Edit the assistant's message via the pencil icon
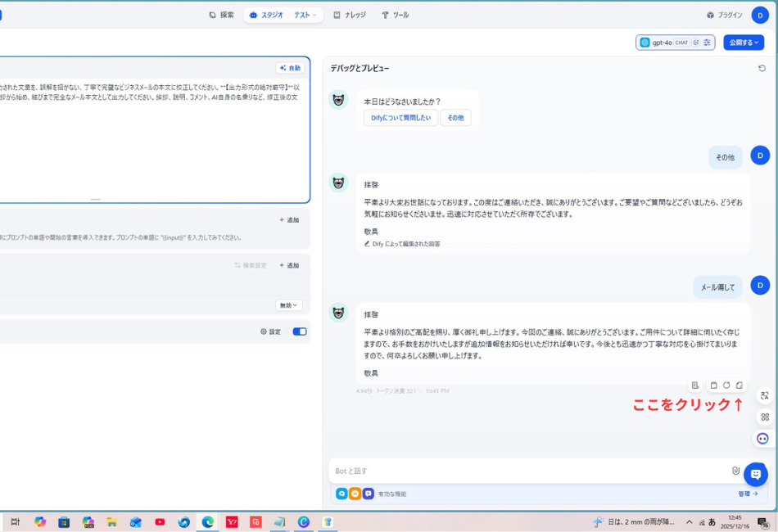 [x=740, y=385]
